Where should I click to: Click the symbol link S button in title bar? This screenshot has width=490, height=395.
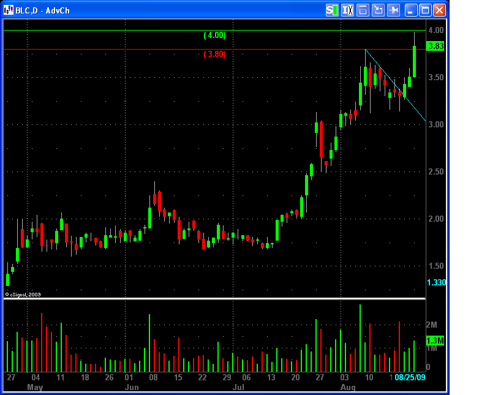click(x=332, y=10)
